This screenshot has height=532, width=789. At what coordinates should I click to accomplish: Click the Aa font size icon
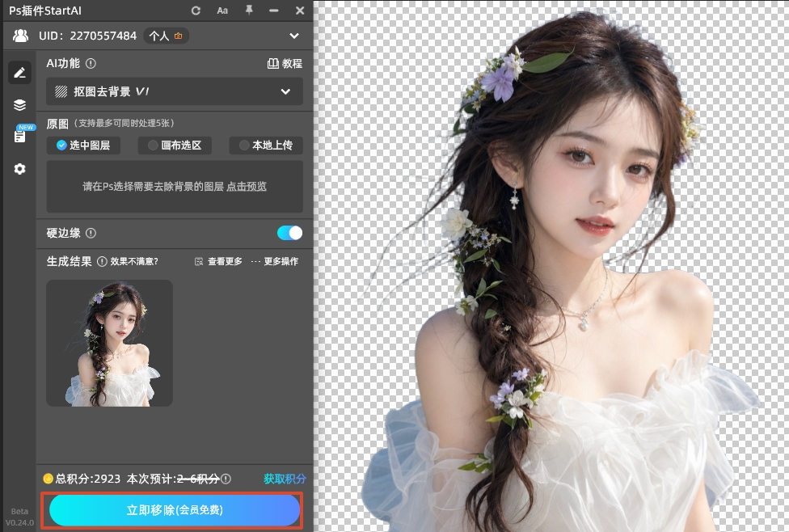click(x=222, y=11)
